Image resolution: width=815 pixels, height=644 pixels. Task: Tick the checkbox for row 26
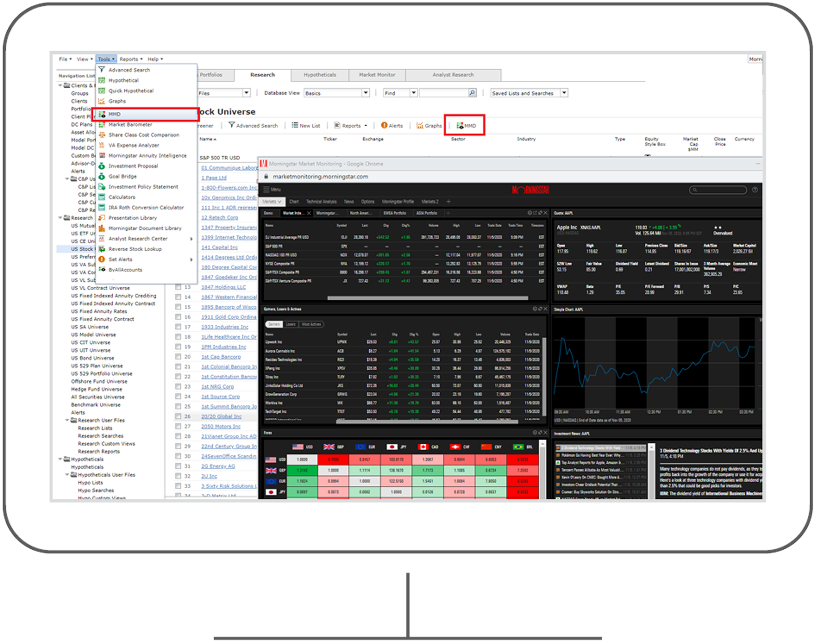coord(178,416)
